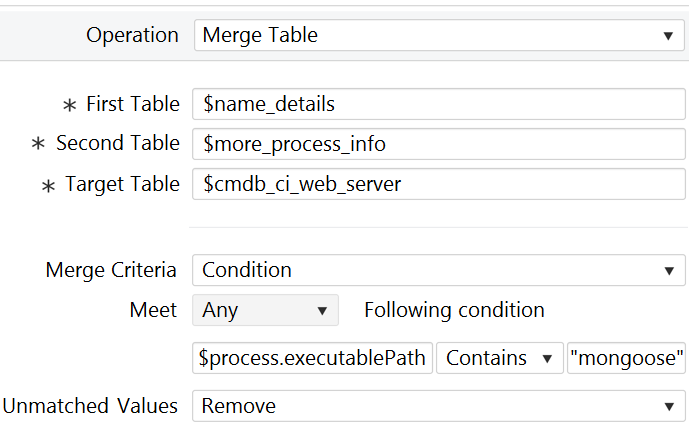Click the Second Table label text
This screenshot has height=428, width=689.
tap(118, 144)
